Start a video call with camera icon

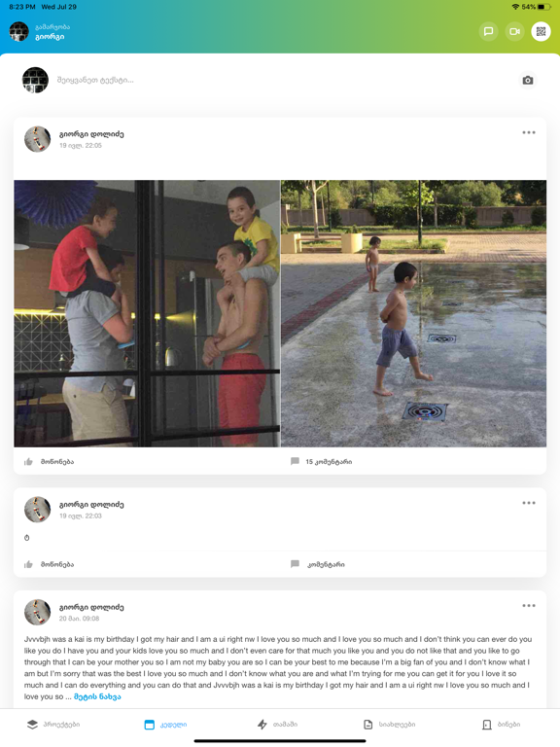(514, 31)
